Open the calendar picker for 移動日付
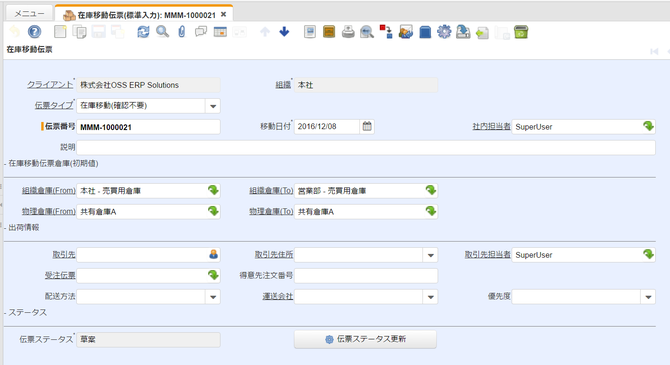 pos(367,126)
